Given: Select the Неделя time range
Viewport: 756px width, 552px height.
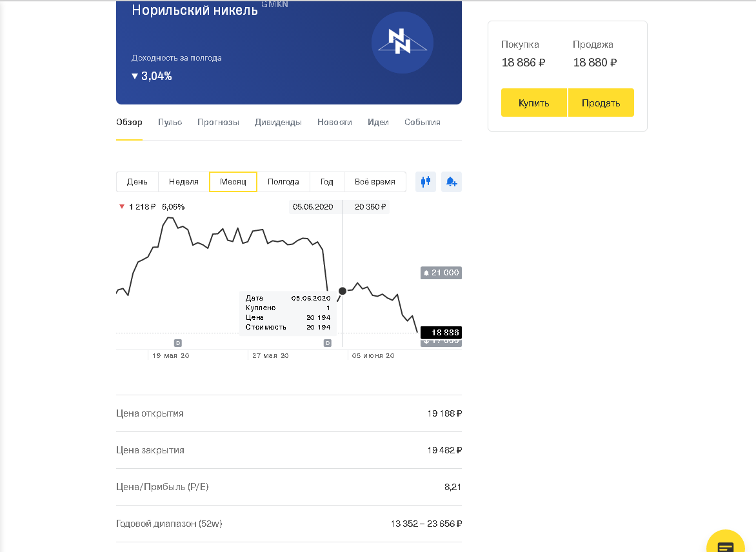Looking at the screenshot, I should (x=184, y=182).
